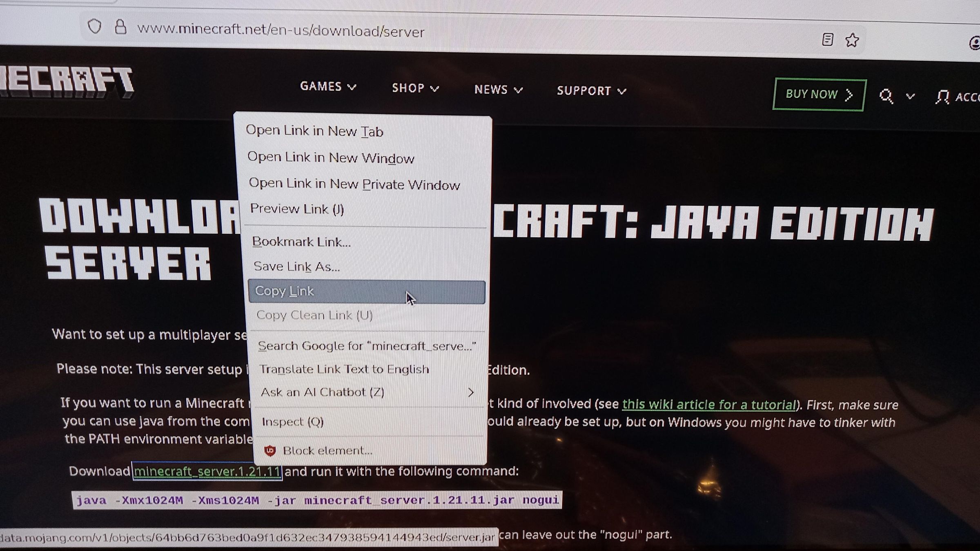Expand the NEWS navigation dropdown
This screenshot has height=551, width=980.
click(x=498, y=89)
